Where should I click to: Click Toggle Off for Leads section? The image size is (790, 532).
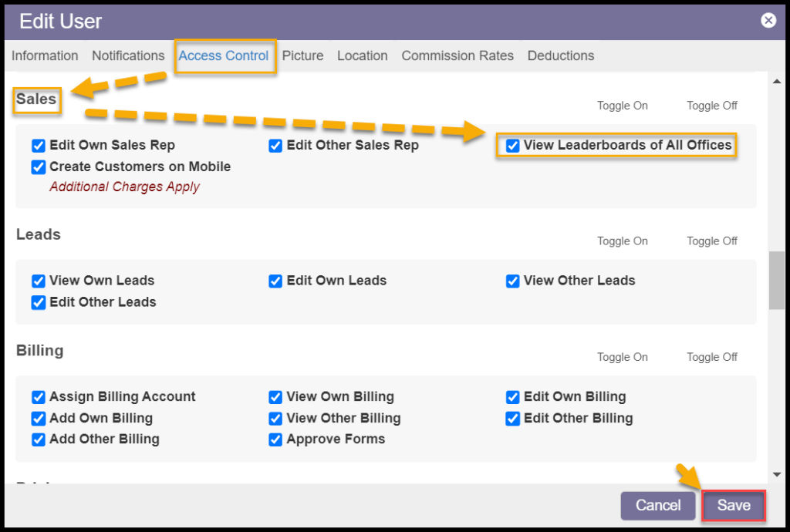click(712, 241)
